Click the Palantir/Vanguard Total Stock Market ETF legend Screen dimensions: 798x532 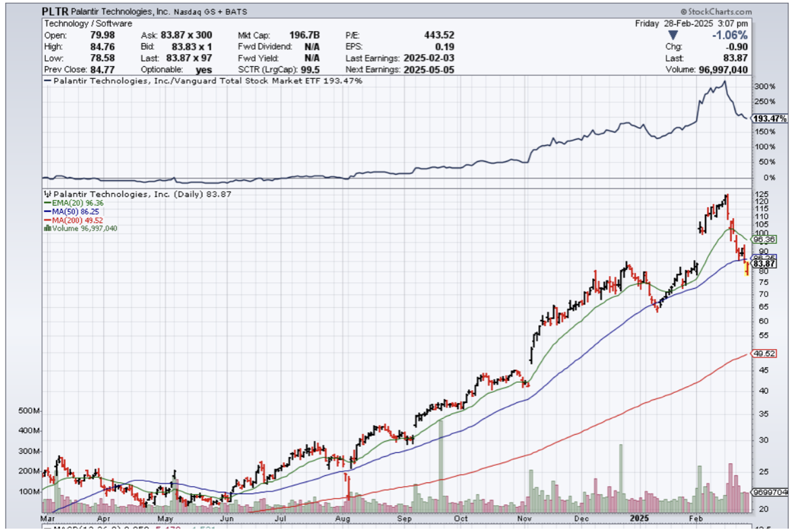[203, 81]
